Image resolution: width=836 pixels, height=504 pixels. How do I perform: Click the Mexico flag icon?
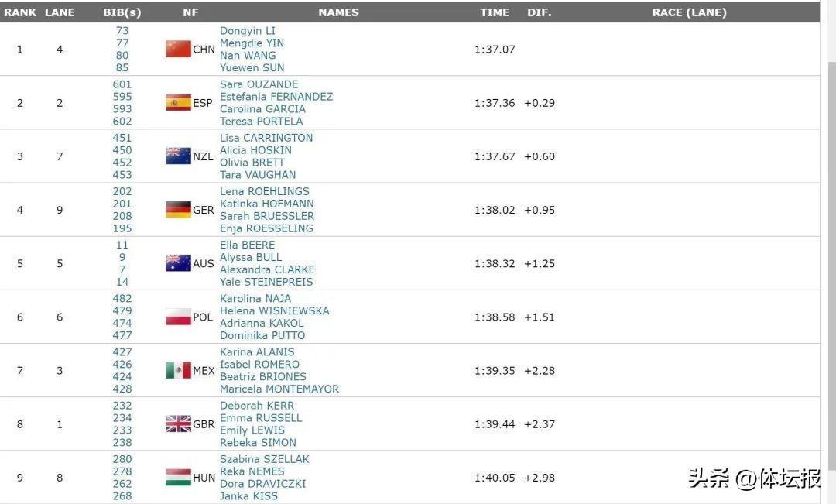tap(178, 370)
